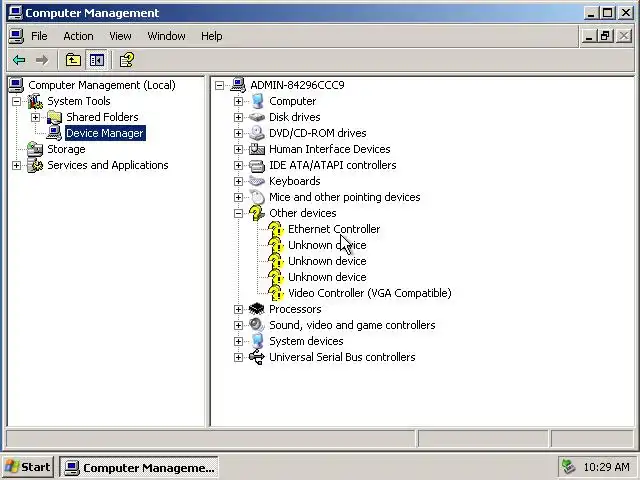640x480 pixels.
Task: Click the console system menu icon beside File
Action: coord(16,36)
